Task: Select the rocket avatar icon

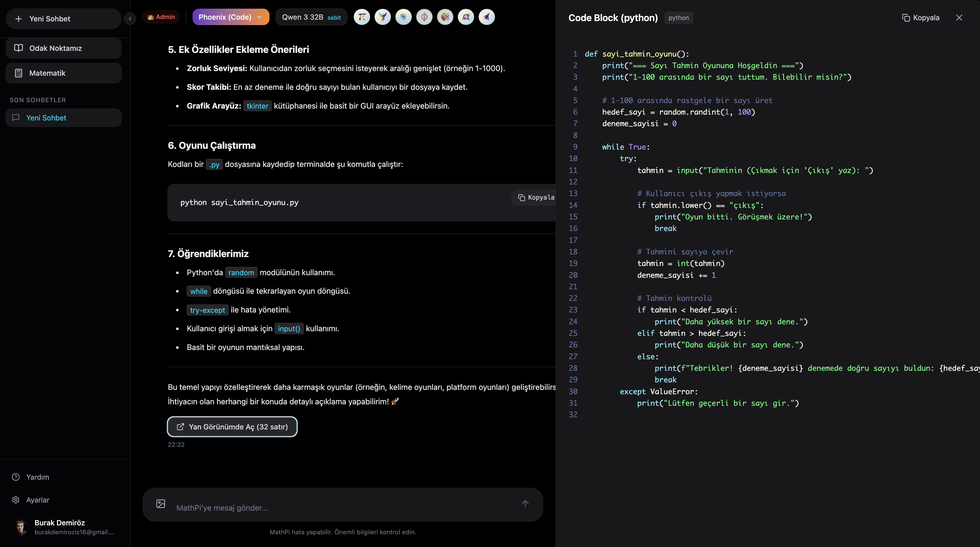Action: (x=487, y=17)
